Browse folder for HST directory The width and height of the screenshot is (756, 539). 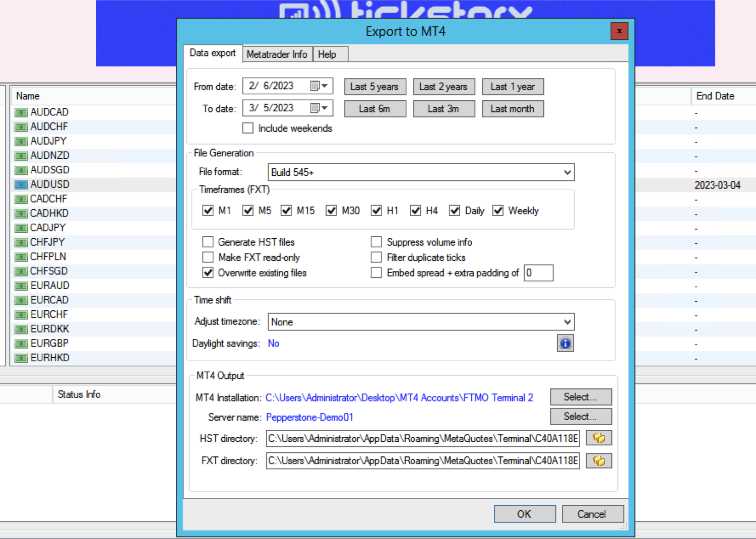click(x=599, y=438)
